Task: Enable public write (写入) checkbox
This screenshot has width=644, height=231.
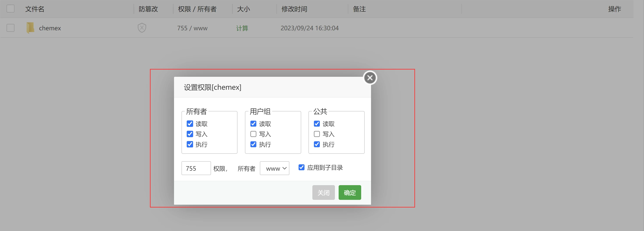Action: click(x=317, y=134)
